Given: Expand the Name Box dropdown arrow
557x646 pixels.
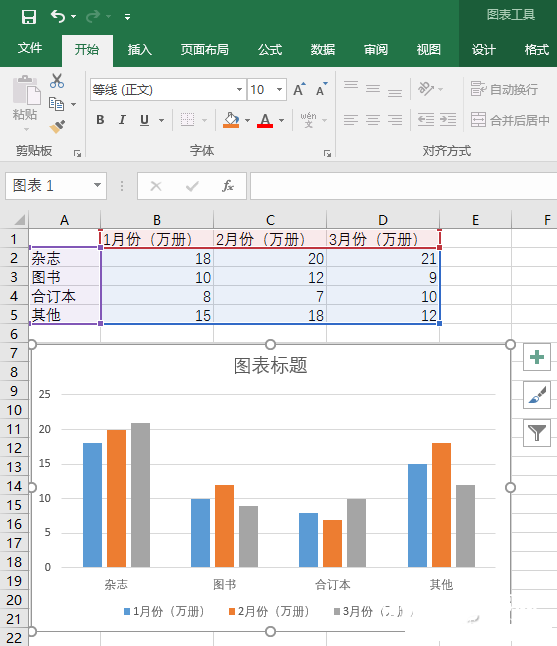Looking at the screenshot, I should pyautogui.click(x=98, y=185).
